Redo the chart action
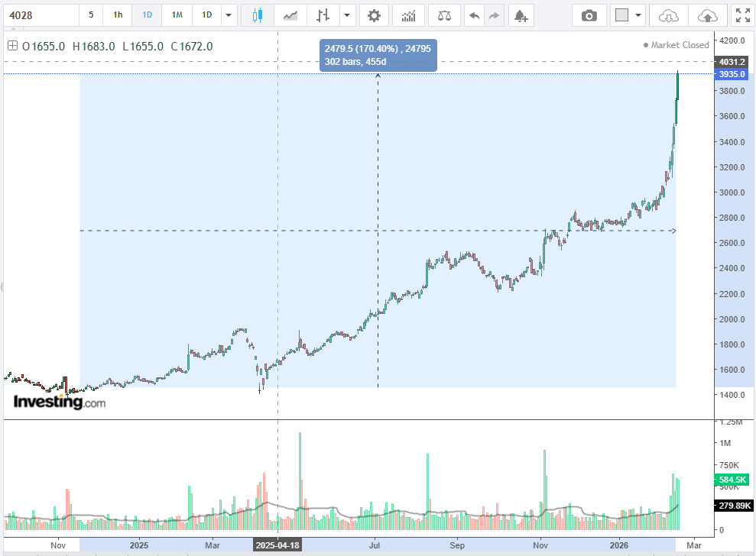 click(494, 15)
